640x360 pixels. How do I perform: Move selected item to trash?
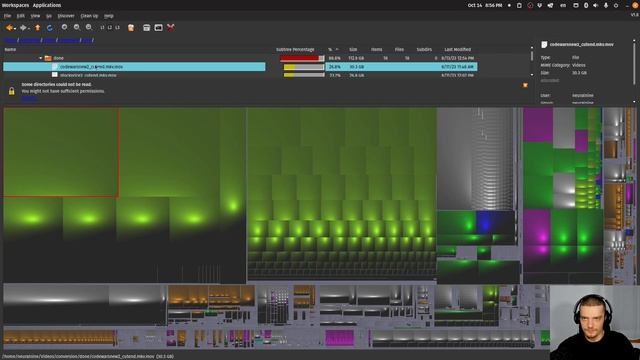pyautogui.click(x=131, y=28)
